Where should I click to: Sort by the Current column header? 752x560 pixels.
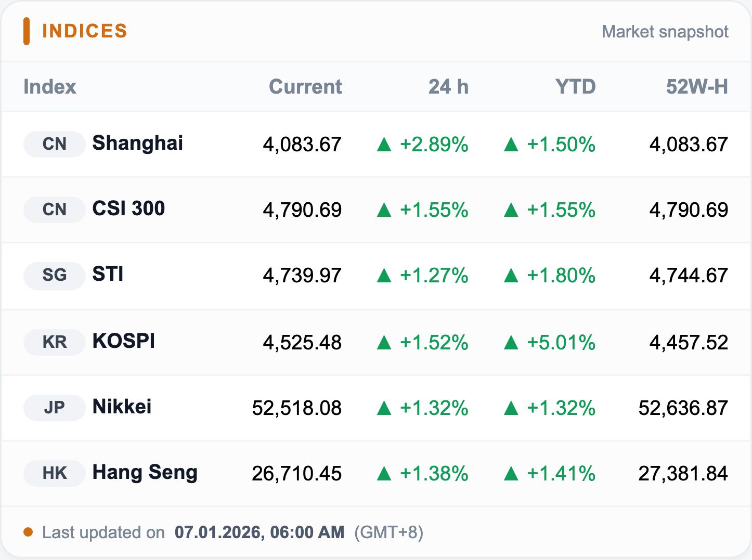pyautogui.click(x=305, y=87)
